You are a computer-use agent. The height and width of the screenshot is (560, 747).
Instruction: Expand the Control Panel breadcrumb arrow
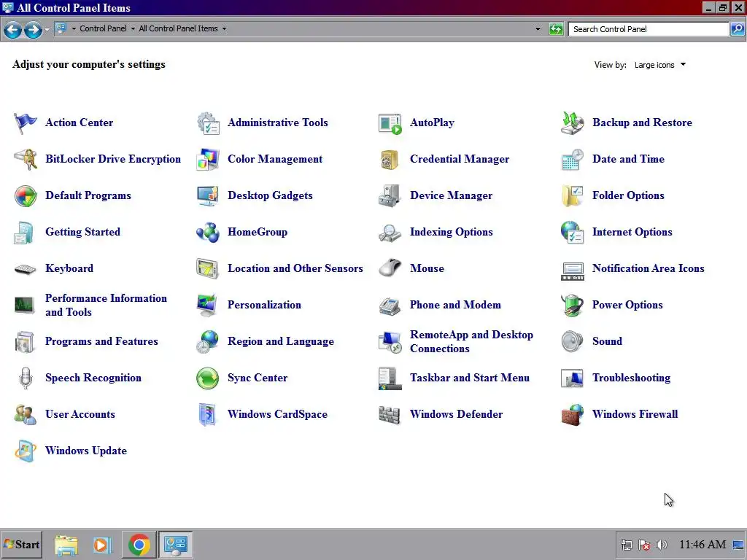click(133, 29)
